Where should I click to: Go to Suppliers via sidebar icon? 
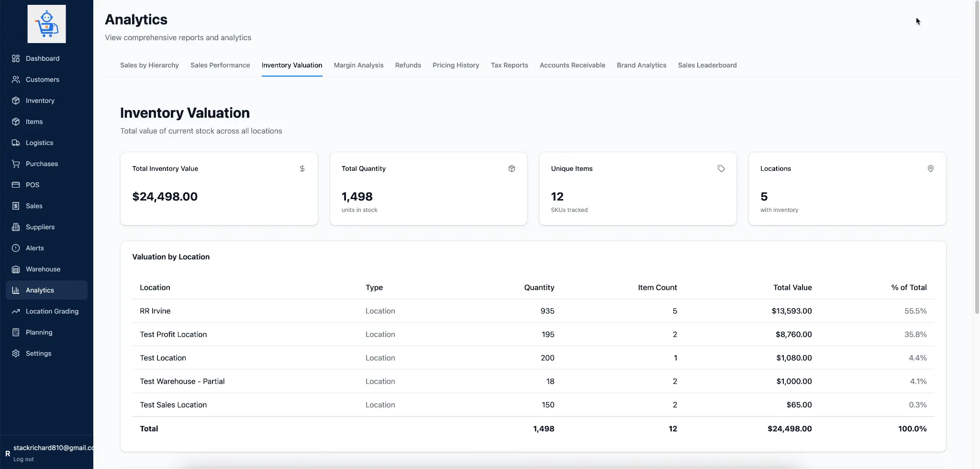tap(16, 227)
